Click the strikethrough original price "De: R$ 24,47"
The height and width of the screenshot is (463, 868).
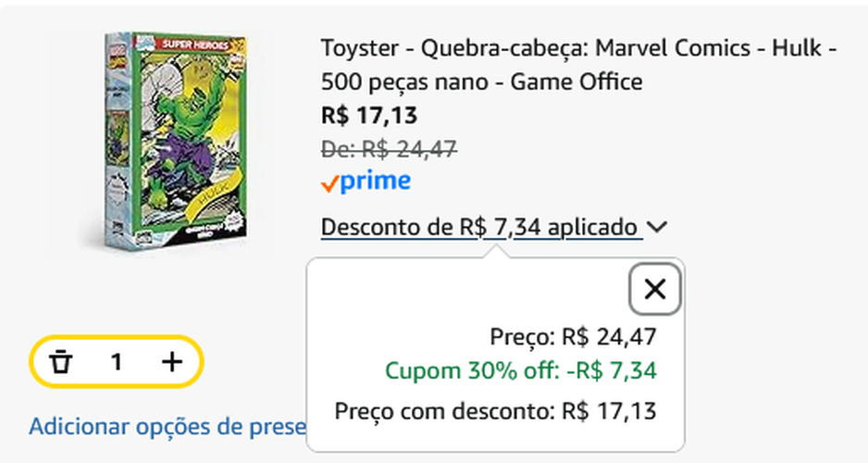389,148
